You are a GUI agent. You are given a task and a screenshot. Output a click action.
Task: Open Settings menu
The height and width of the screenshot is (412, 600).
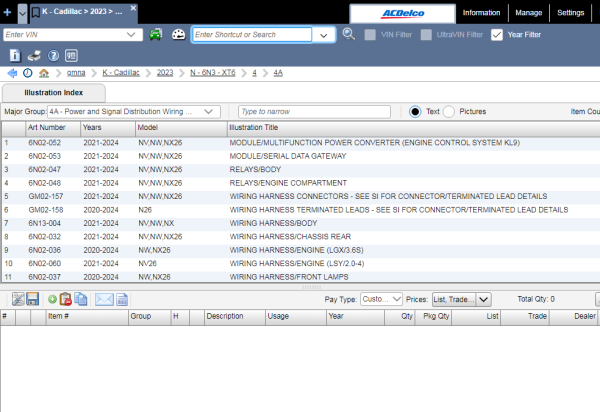[571, 13]
